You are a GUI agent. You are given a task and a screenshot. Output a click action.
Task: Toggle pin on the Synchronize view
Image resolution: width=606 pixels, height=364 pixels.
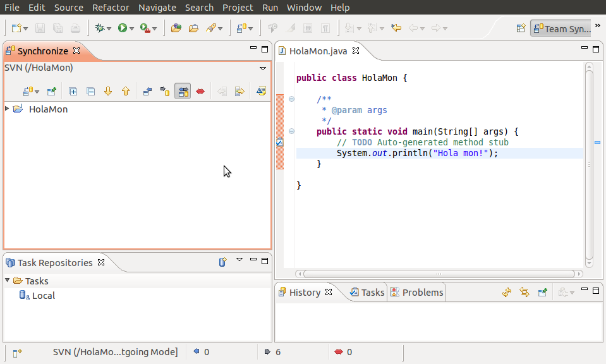tap(51, 92)
